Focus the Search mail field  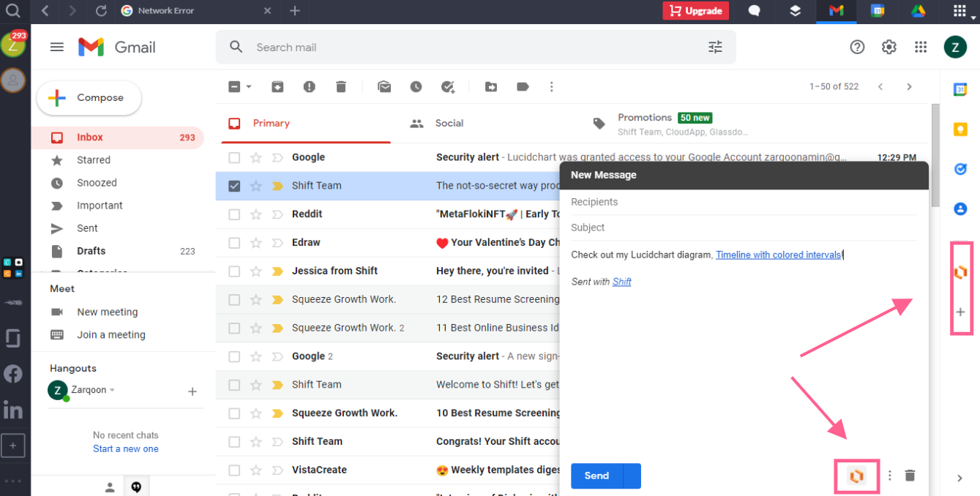click(476, 47)
